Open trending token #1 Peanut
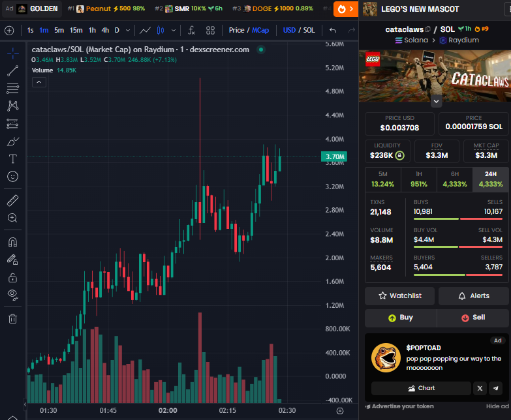Viewport: 511px width, 420px height. (x=106, y=8)
